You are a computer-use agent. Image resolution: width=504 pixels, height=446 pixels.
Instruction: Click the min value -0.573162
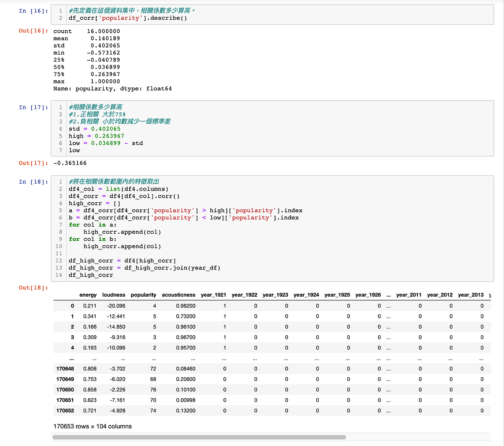click(x=103, y=53)
